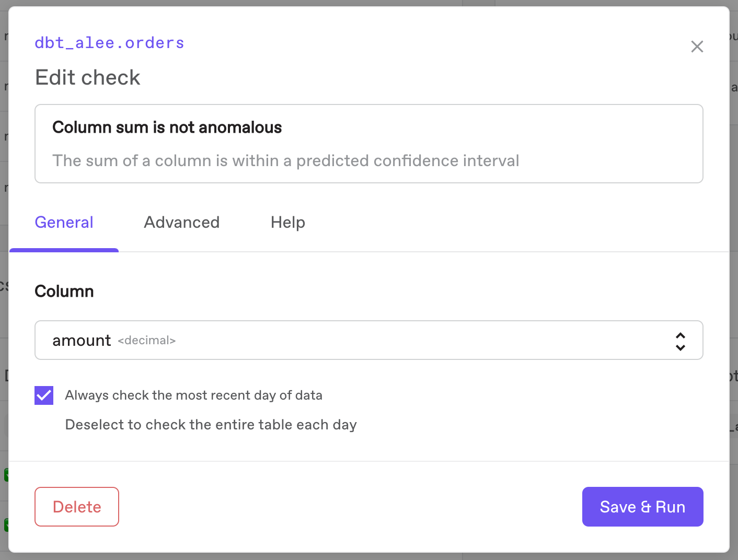Delete this anomaly check
738x560 pixels.
(x=76, y=506)
